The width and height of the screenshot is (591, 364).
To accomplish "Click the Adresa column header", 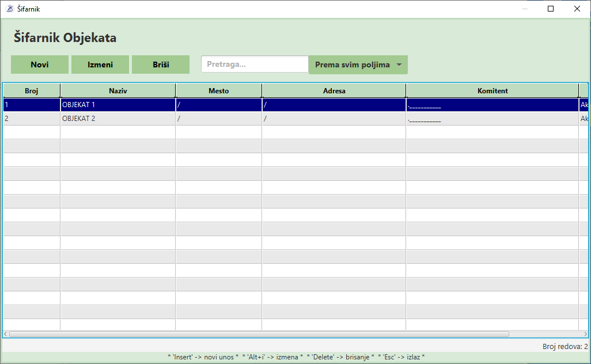I will pyautogui.click(x=334, y=90).
